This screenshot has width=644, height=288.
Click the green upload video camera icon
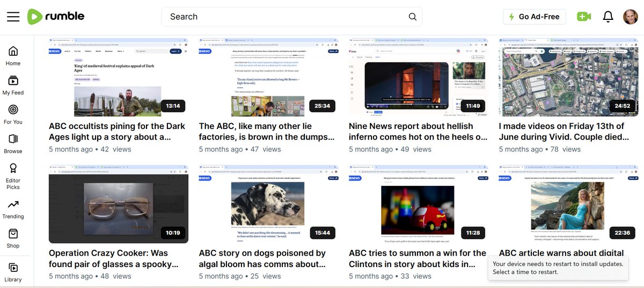pyautogui.click(x=583, y=17)
